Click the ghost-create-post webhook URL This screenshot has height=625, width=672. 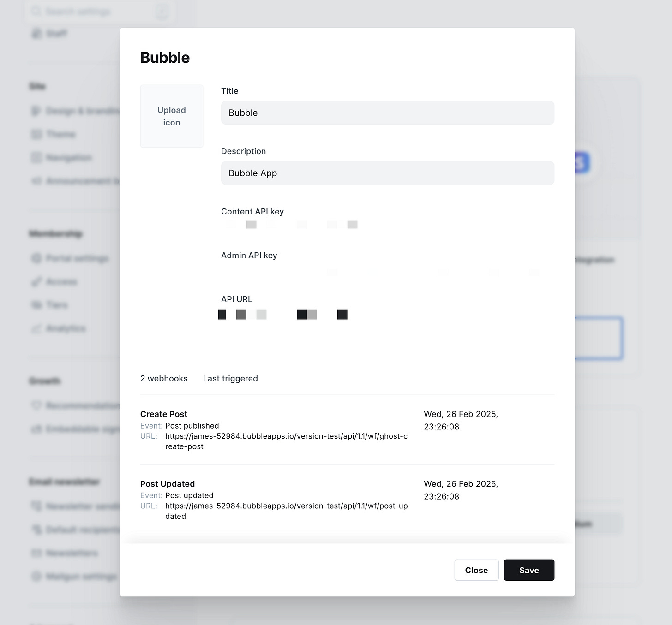coord(286,441)
